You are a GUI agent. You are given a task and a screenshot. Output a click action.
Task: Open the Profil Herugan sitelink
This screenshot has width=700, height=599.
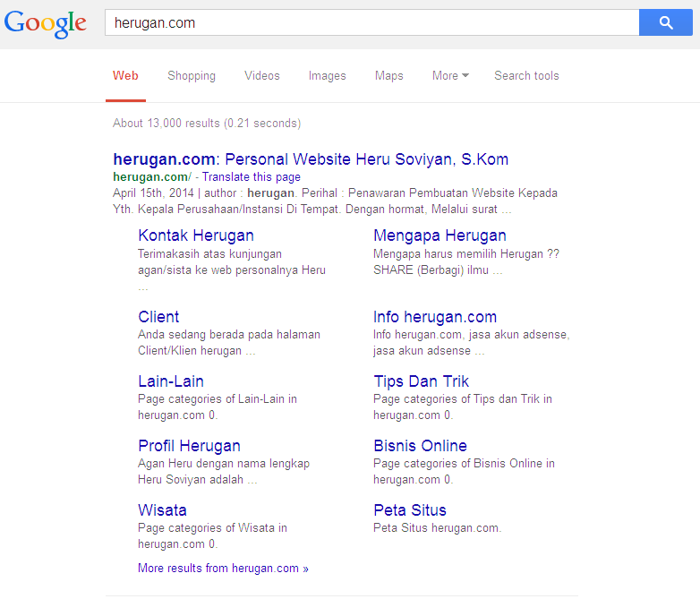point(189,446)
